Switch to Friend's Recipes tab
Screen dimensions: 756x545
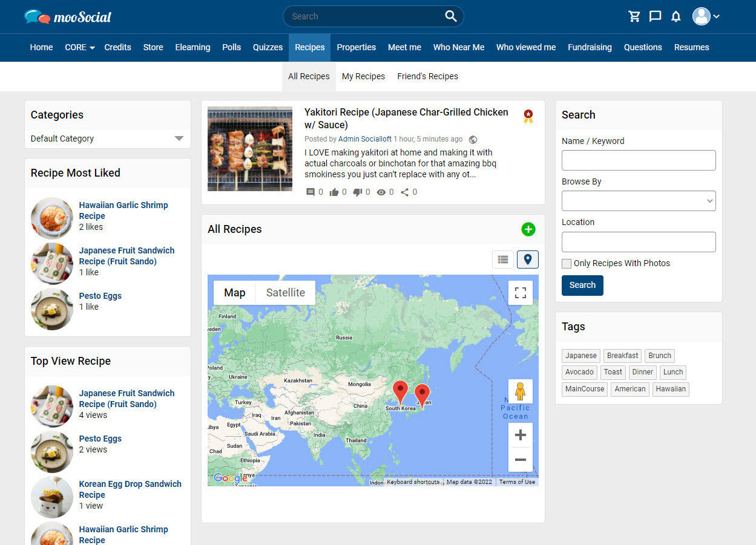point(427,76)
